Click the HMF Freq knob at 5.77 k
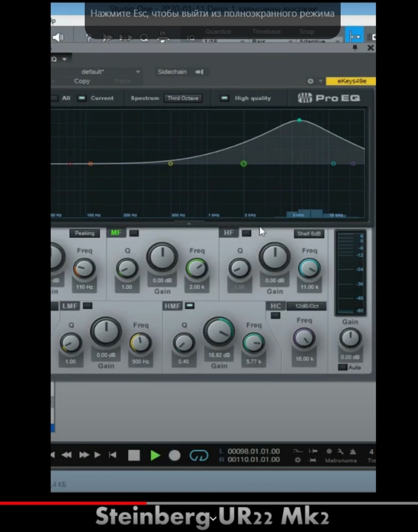Screen dimensions: 418x532 coord(253,343)
